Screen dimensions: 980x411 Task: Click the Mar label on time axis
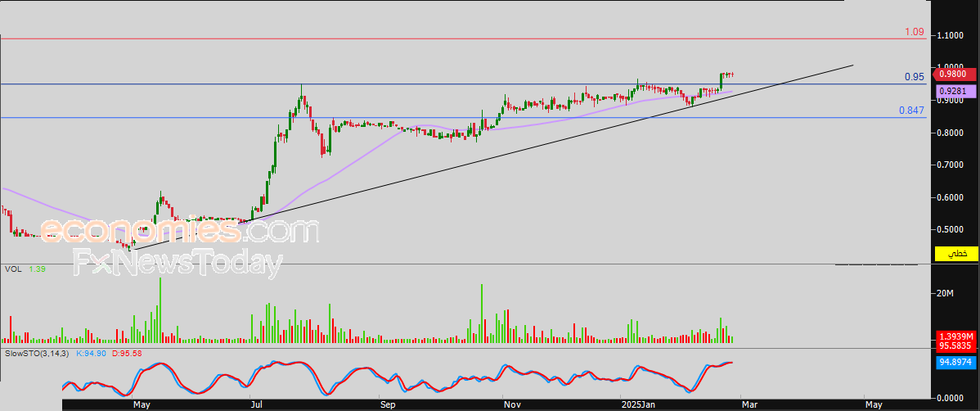pyautogui.click(x=748, y=405)
